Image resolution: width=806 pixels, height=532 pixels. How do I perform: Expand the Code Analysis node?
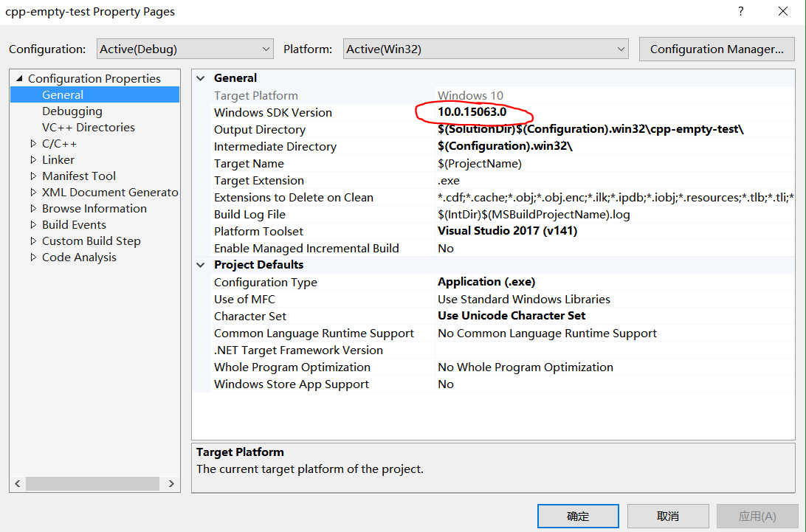33,258
